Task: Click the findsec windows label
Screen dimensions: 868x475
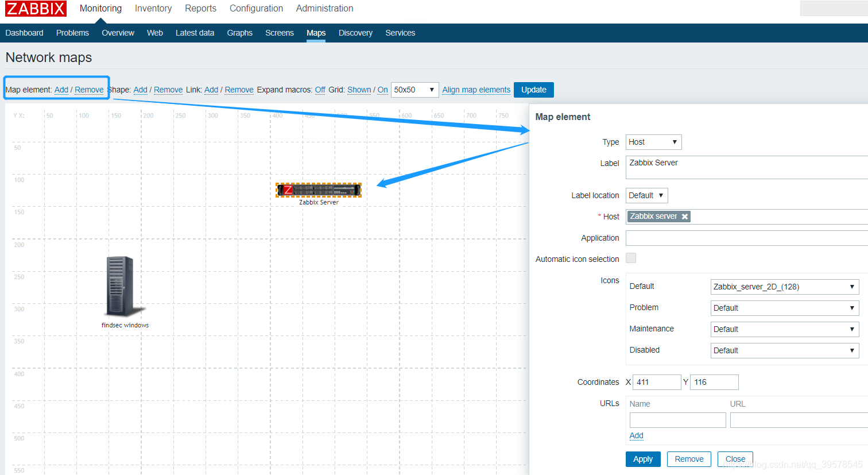Action: tap(125, 325)
